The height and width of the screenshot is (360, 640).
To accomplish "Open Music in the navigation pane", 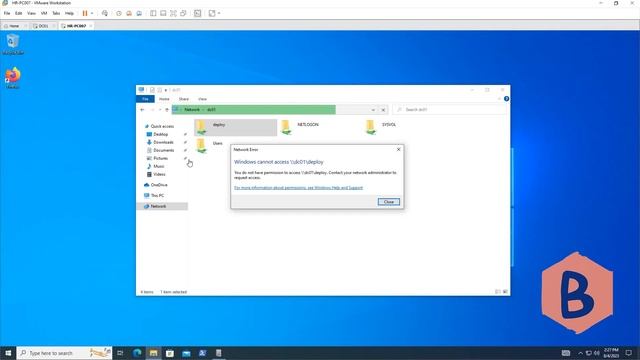I will click(156, 166).
